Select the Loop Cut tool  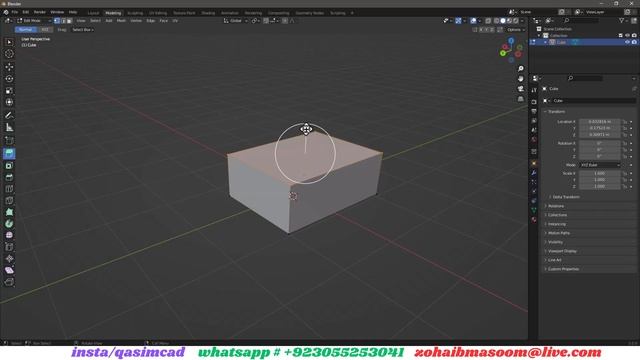click(x=9, y=189)
